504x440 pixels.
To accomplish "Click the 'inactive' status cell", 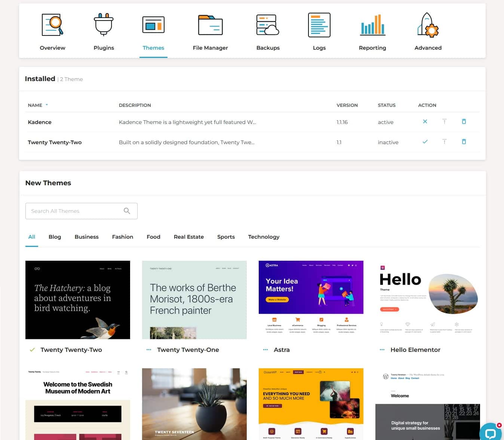I will pyautogui.click(x=388, y=142).
